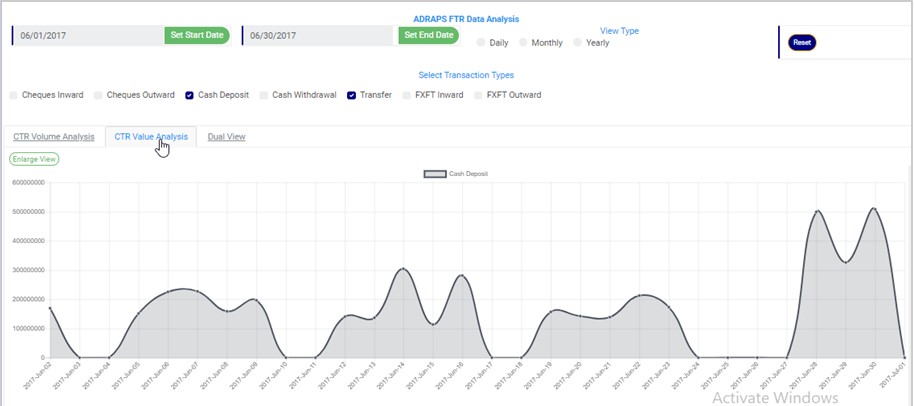Tick the FXFT Inward checkbox

point(406,96)
